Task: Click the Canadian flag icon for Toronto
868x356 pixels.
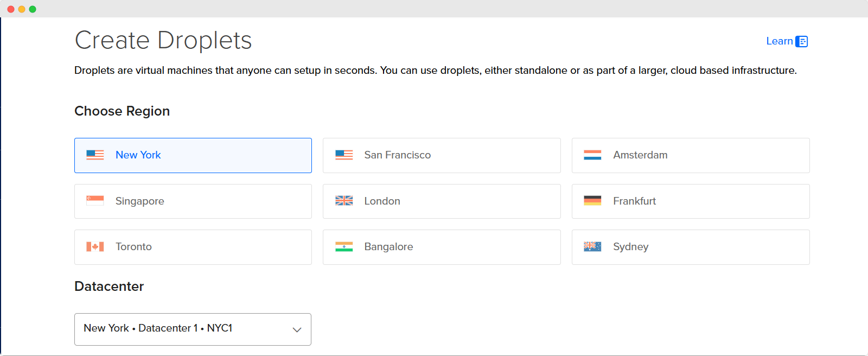Action: pos(95,247)
